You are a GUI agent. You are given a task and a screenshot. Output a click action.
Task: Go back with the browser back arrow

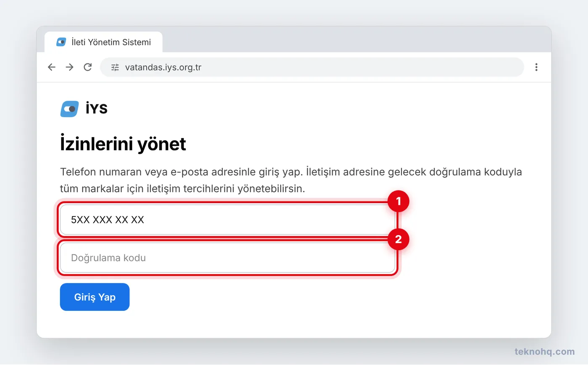pyautogui.click(x=52, y=67)
